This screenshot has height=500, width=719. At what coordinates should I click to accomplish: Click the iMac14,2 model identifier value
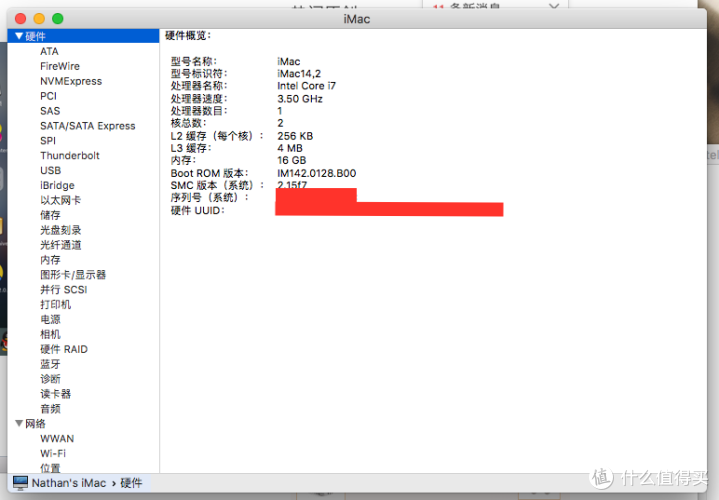(299, 73)
